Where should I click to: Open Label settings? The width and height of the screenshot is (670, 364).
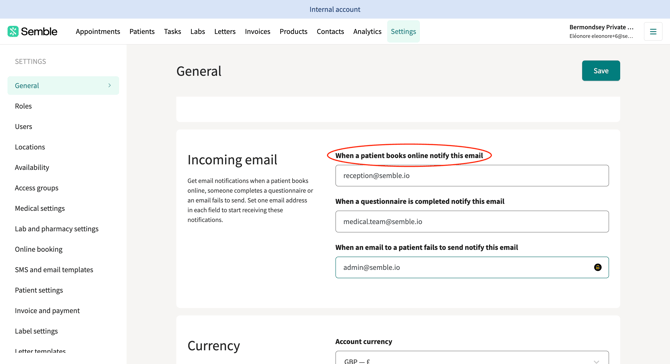[x=36, y=331]
